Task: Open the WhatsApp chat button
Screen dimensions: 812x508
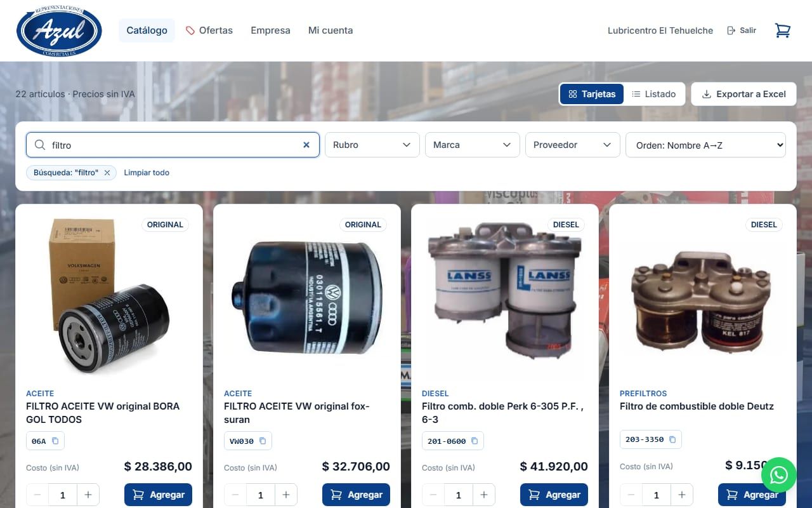Action: click(x=778, y=475)
